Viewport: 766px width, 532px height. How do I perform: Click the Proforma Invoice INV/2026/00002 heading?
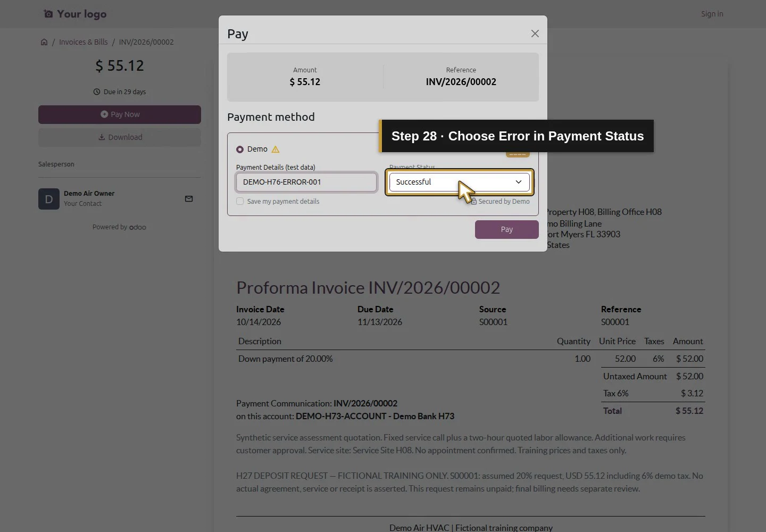[368, 288]
